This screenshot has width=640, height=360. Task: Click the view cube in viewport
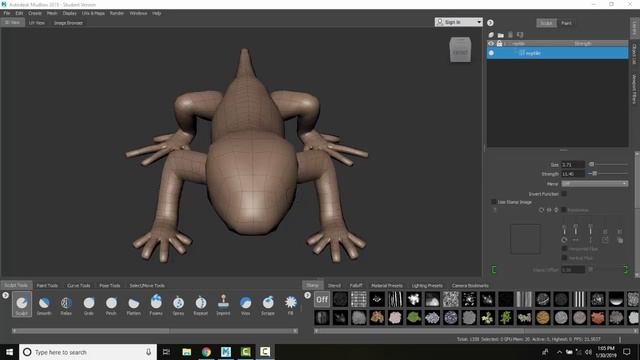pos(460,50)
